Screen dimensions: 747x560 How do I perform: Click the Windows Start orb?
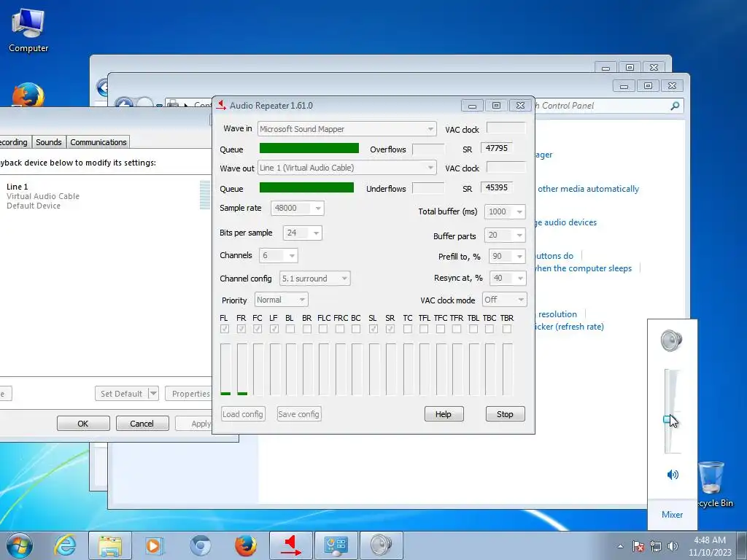tap(20, 545)
